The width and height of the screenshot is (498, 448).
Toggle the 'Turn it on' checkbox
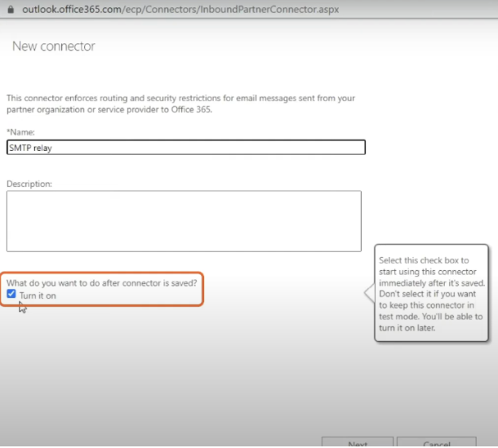click(11, 294)
